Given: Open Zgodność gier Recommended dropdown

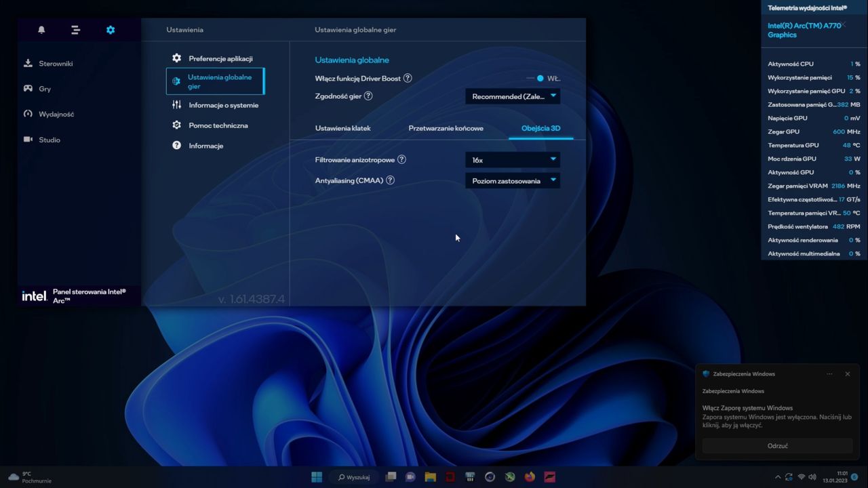Looking at the screenshot, I should (513, 96).
